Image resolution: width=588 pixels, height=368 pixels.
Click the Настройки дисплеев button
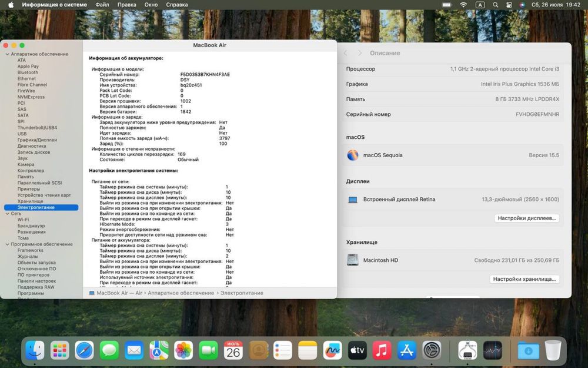(526, 218)
